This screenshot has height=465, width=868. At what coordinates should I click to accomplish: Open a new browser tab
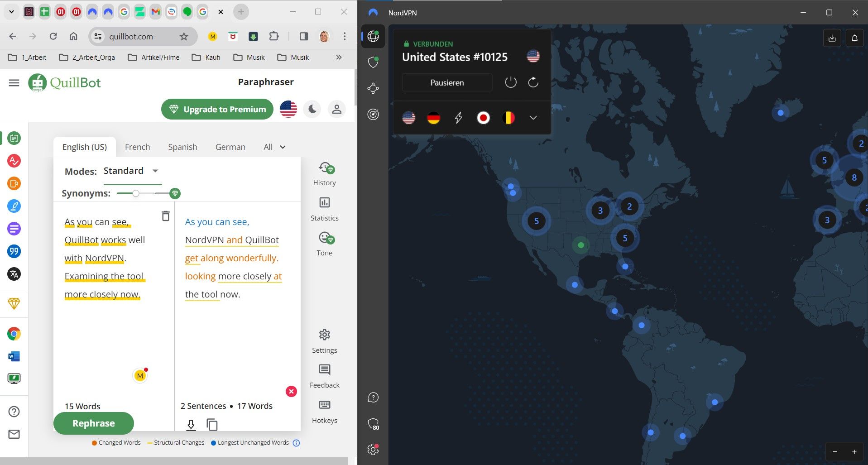click(x=241, y=12)
